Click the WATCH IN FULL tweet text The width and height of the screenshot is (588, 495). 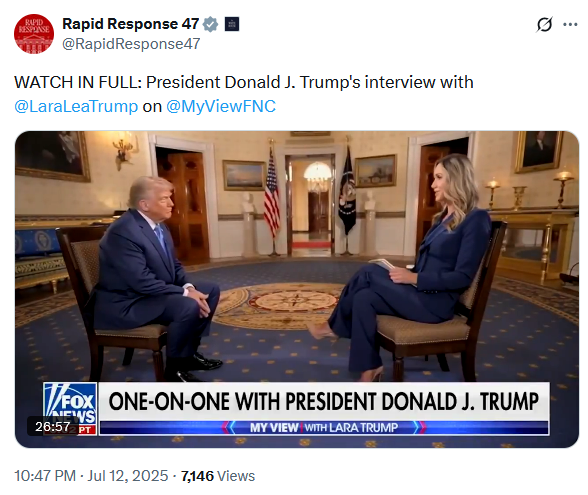244,82
